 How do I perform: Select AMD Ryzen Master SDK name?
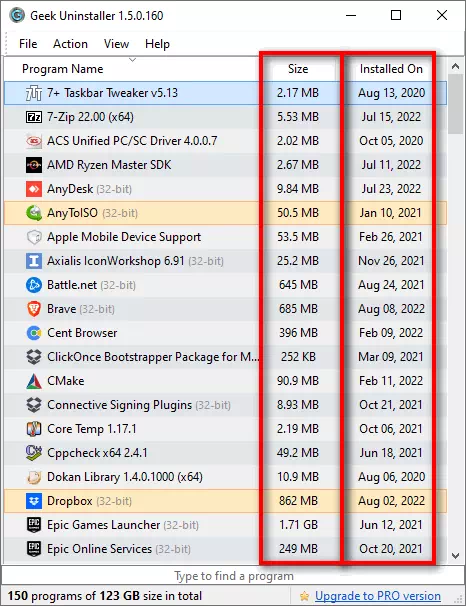point(109,165)
